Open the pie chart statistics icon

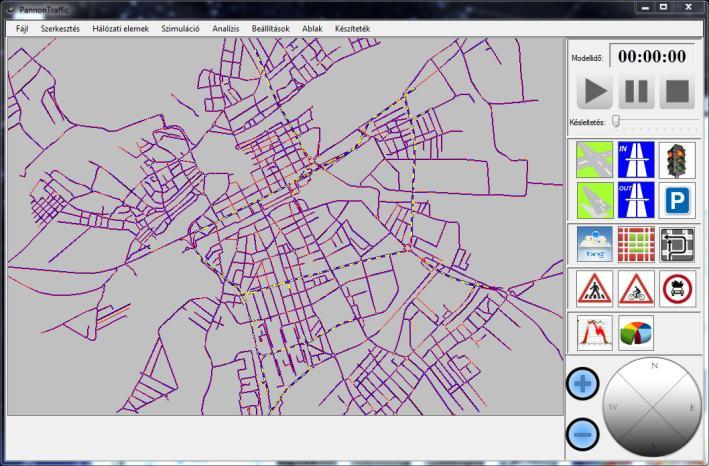pos(636,333)
